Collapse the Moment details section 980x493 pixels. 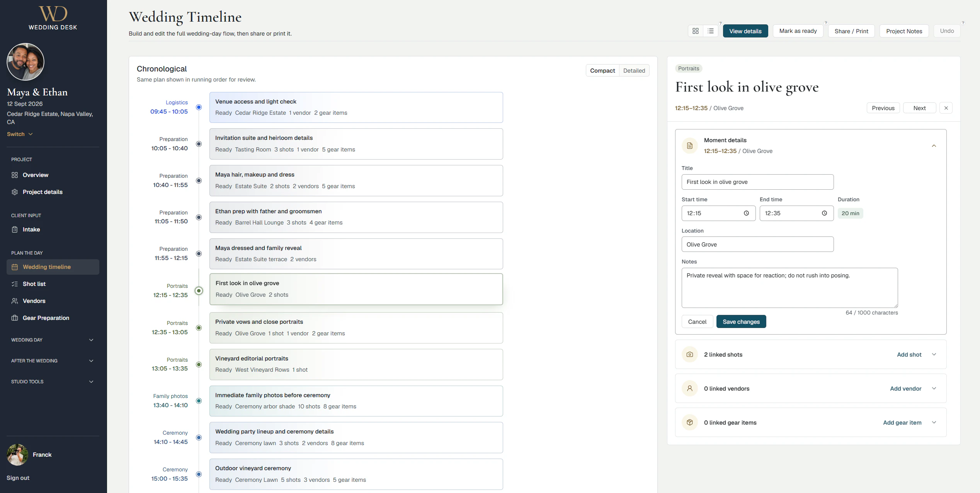pyautogui.click(x=934, y=146)
